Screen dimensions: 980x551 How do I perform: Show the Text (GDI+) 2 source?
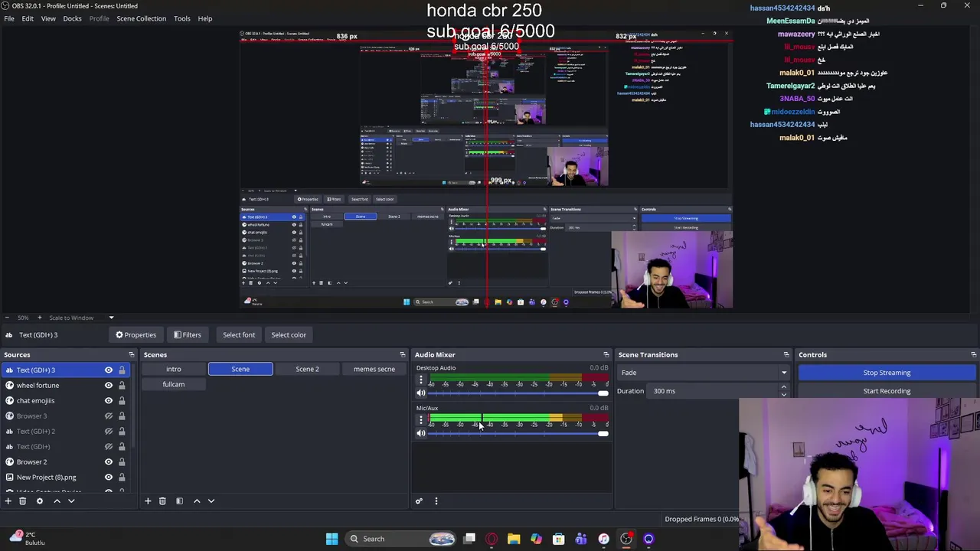pos(109,432)
